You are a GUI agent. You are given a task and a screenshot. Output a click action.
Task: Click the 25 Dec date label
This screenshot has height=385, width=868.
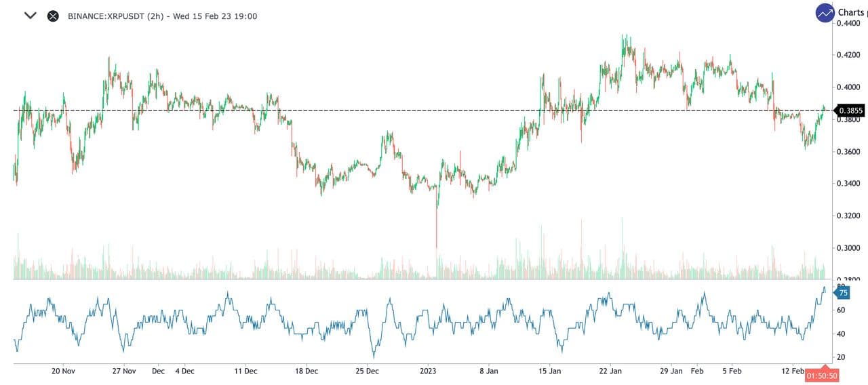tap(367, 371)
